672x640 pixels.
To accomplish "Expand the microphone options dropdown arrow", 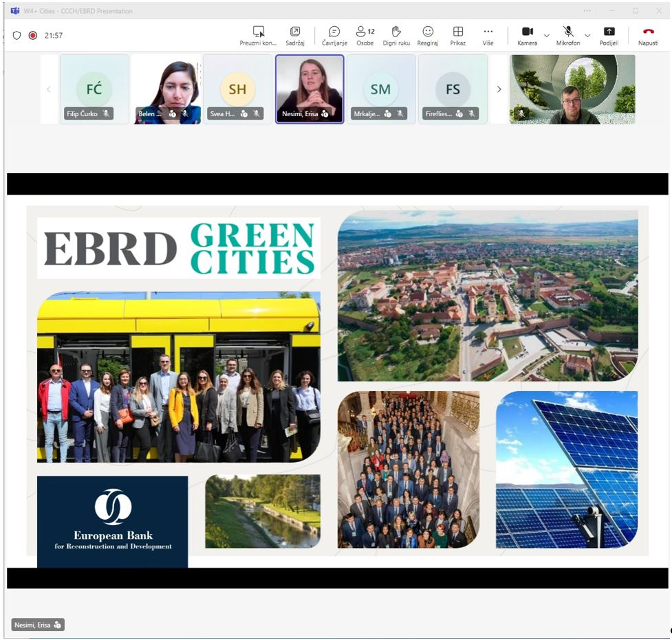I will (x=587, y=35).
